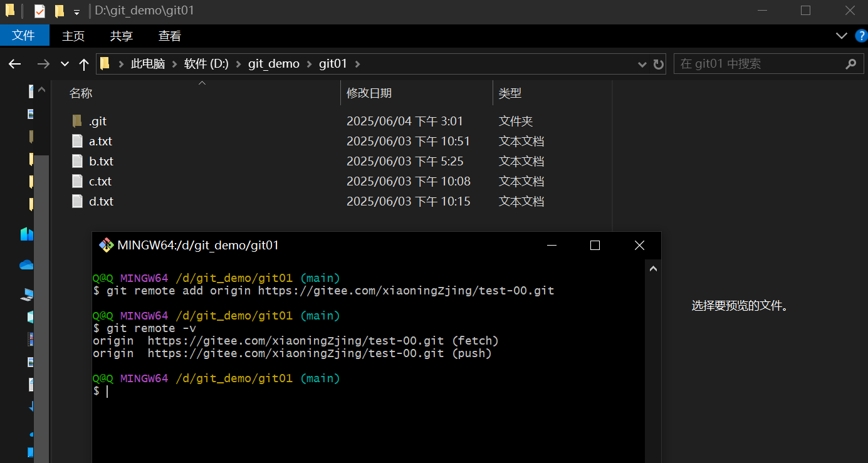Expand the chevron after 此电脑
The height and width of the screenshot is (463, 868).
[175, 64]
